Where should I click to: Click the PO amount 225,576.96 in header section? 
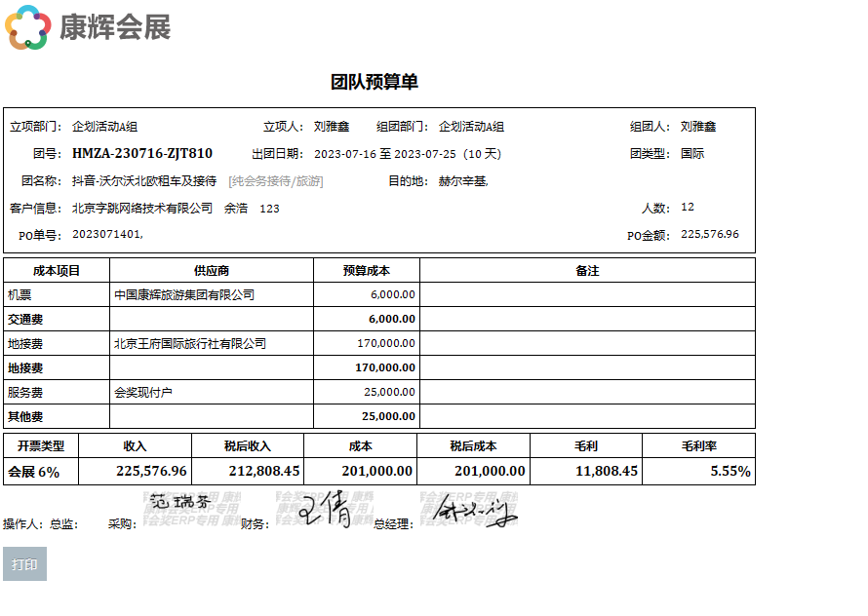pyautogui.click(x=709, y=234)
